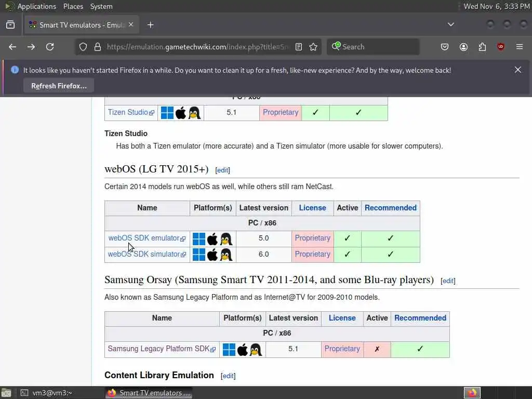The height and width of the screenshot is (399, 532).
Task: Expand the list all tabs dropdown
Action: [x=450, y=24]
